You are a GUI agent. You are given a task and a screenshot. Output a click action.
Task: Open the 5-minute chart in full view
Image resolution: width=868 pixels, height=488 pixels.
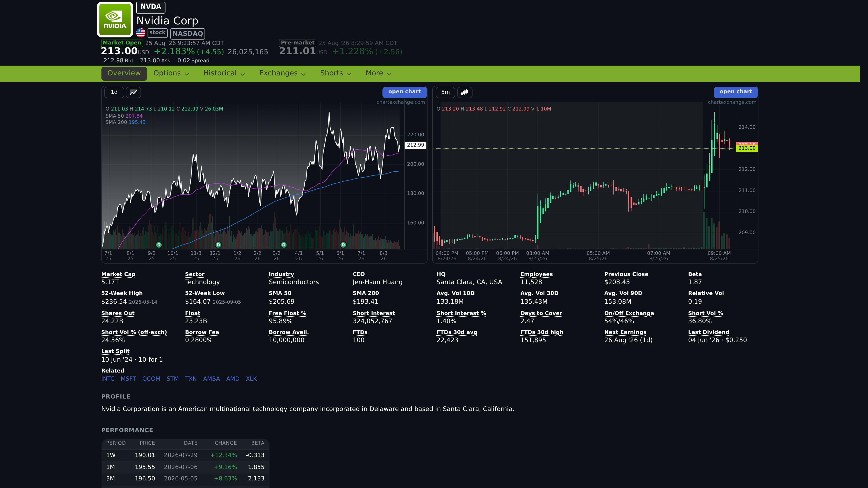tap(736, 92)
